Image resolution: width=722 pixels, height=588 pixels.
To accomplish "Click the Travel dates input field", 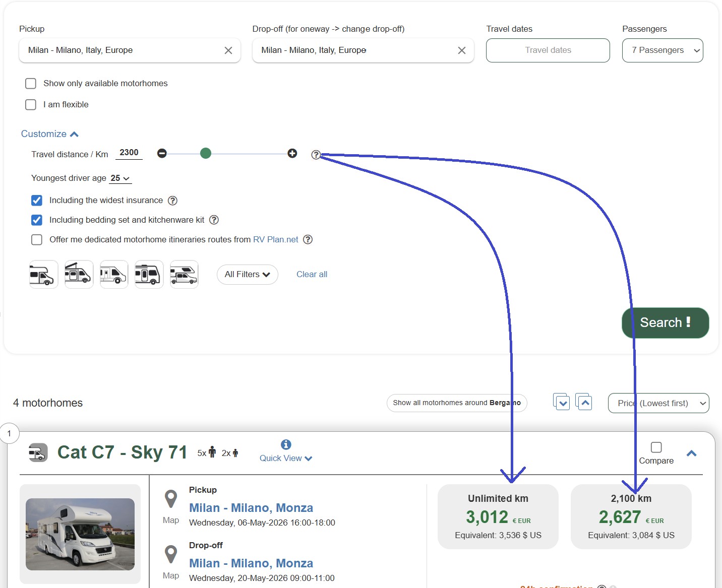I will (x=548, y=50).
